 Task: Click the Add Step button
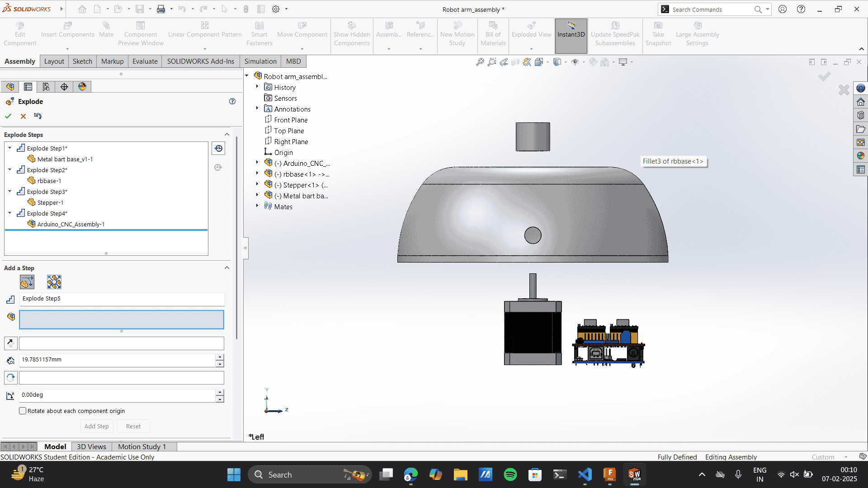(x=97, y=426)
